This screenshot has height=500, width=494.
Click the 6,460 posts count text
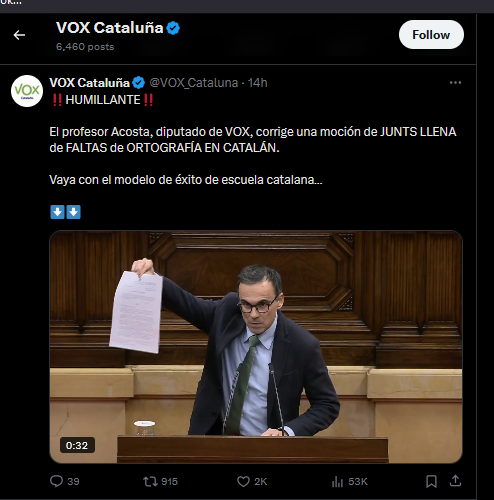[85, 47]
